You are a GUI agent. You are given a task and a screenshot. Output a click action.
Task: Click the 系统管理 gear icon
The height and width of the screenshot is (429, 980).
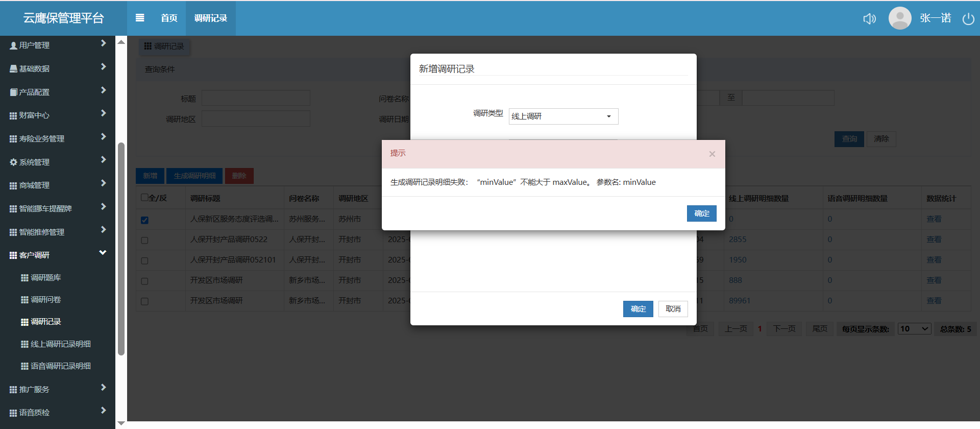13,162
